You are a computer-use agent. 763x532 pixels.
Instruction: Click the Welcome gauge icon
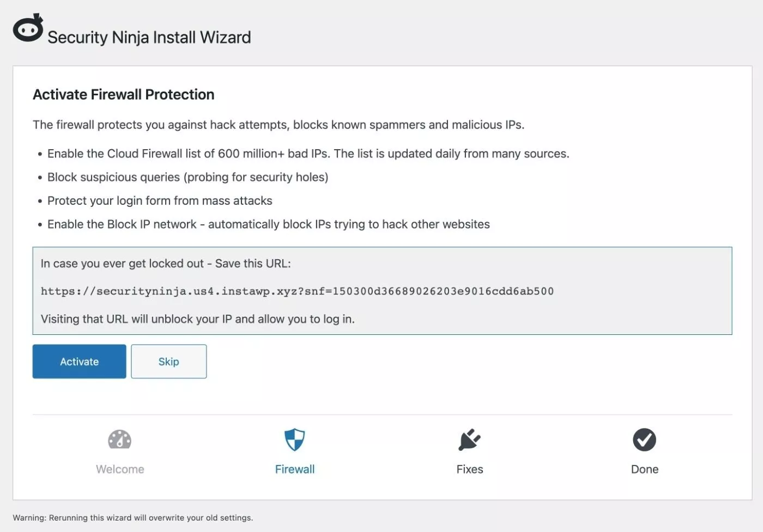[x=120, y=439]
